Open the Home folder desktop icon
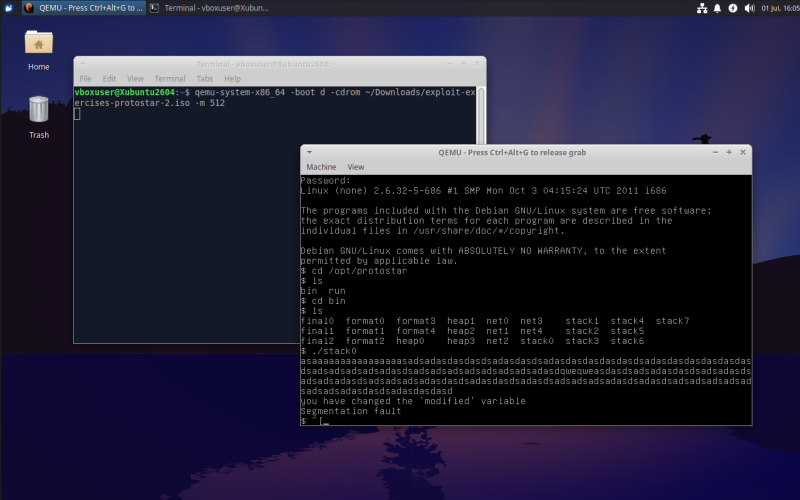Image resolution: width=800 pixels, height=500 pixels. click(39, 51)
